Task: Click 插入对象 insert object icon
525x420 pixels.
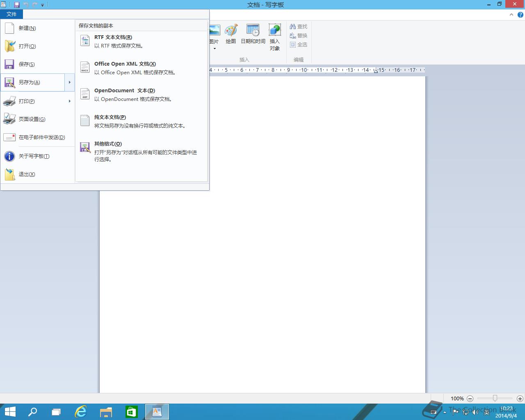Action: (x=275, y=30)
